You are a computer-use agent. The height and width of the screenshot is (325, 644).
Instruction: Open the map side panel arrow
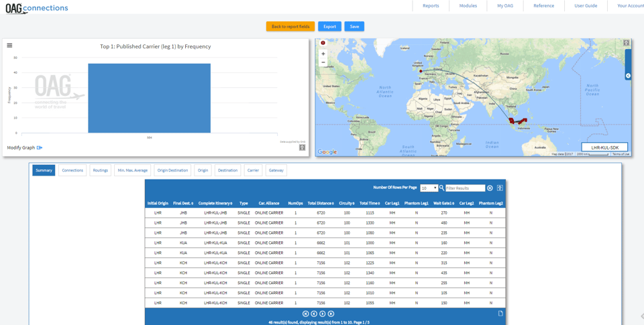point(628,76)
